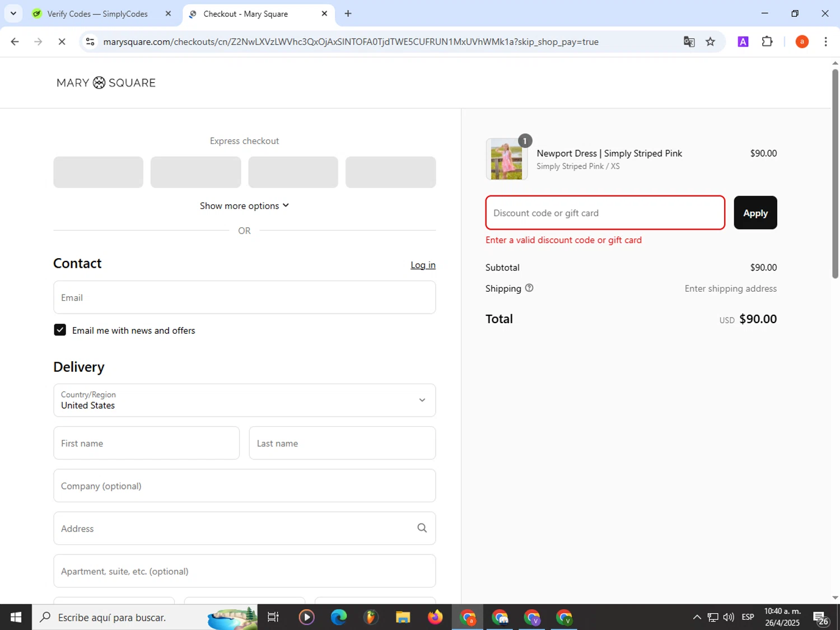Focus the Apartment, suite, etc. field

click(x=244, y=571)
